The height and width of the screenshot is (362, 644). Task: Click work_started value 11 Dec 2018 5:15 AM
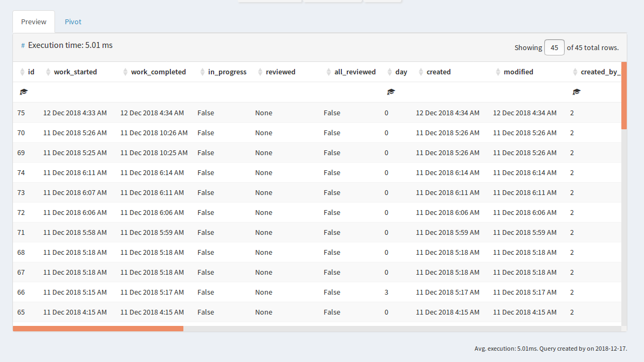coord(75,292)
